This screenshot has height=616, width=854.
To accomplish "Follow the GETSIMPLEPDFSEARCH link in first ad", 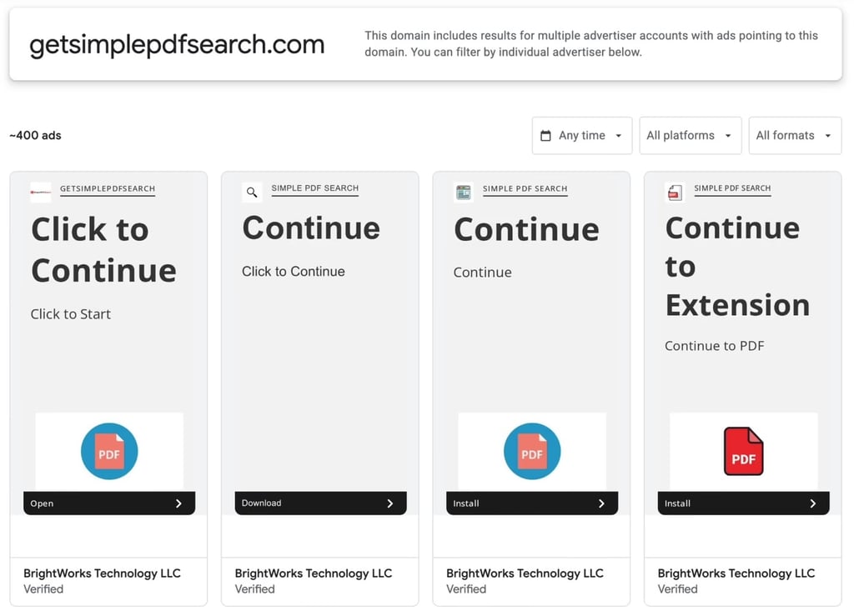I will 108,189.
